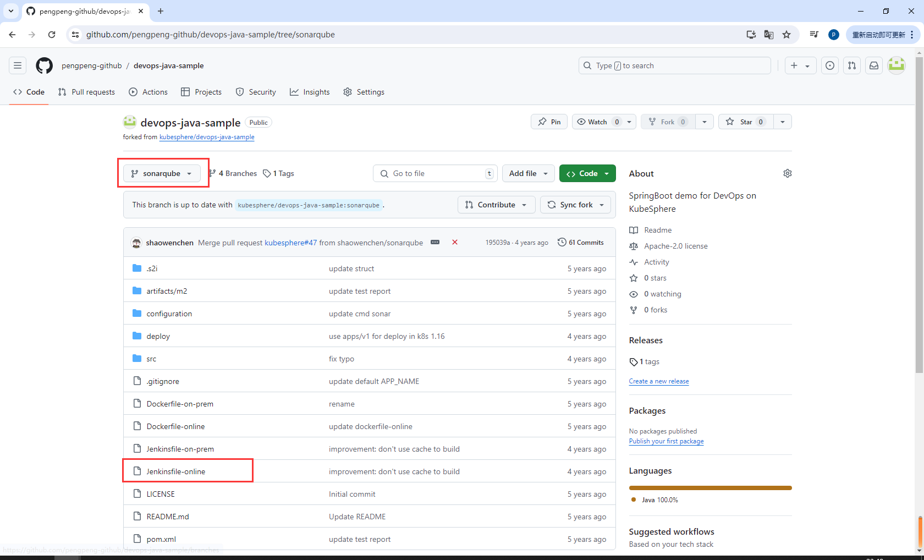924x560 pixels.
Task: Switch to the Code tab
Action: 29,92
